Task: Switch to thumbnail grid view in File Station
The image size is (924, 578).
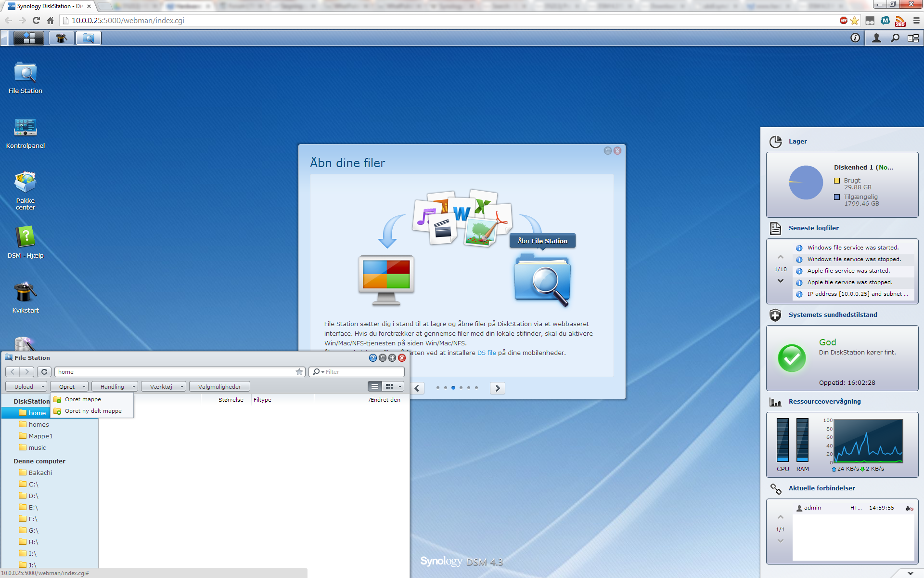Action: [x=389, y=386]
